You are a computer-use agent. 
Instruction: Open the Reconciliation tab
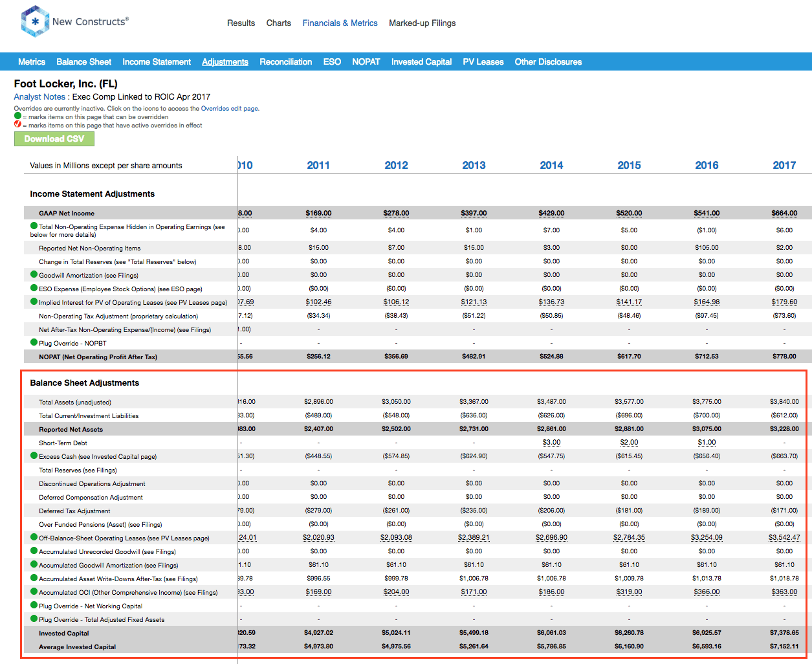(286, 61)
